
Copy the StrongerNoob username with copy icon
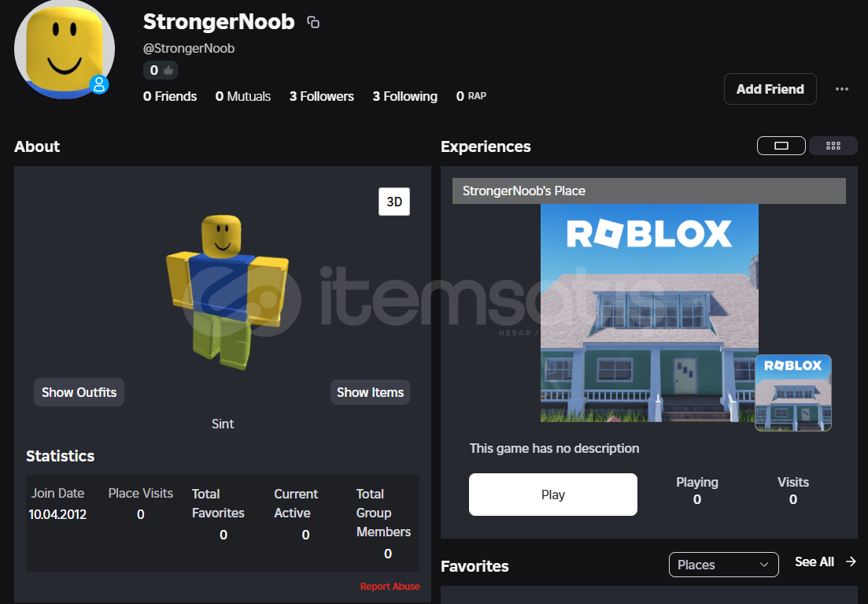click(313, 22)
